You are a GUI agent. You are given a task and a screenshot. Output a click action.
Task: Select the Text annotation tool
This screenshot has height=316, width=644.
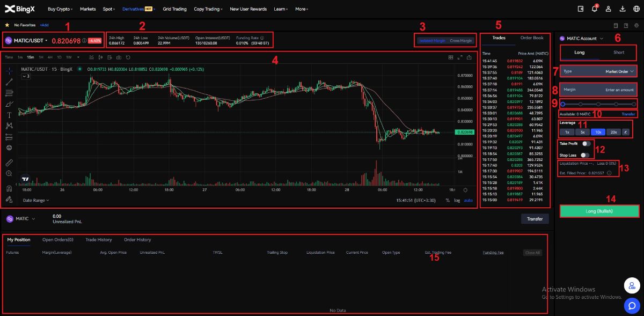click(9, 115)
